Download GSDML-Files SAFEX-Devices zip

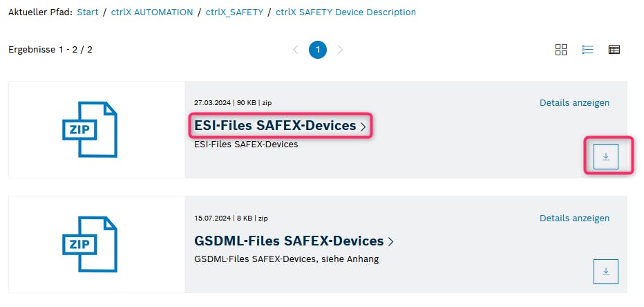pyautogui.click(x=606, y=272)
